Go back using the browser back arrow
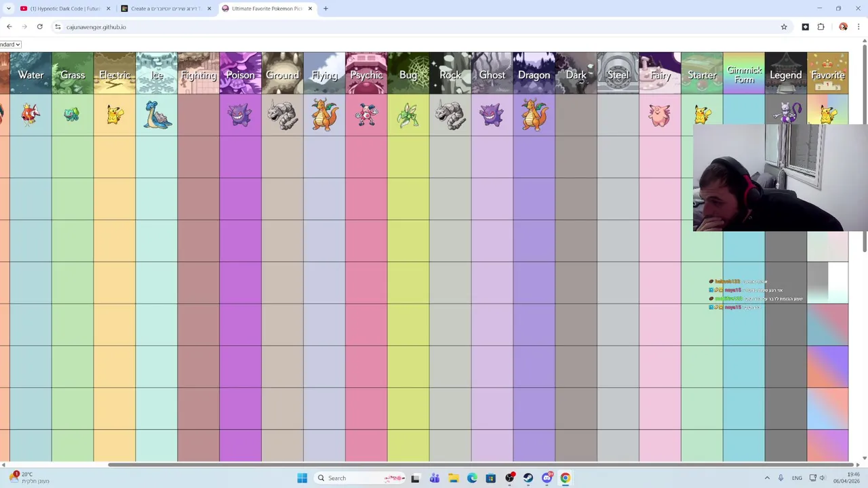The height and width of the screenshot is (488, 868). click(9, 27)
